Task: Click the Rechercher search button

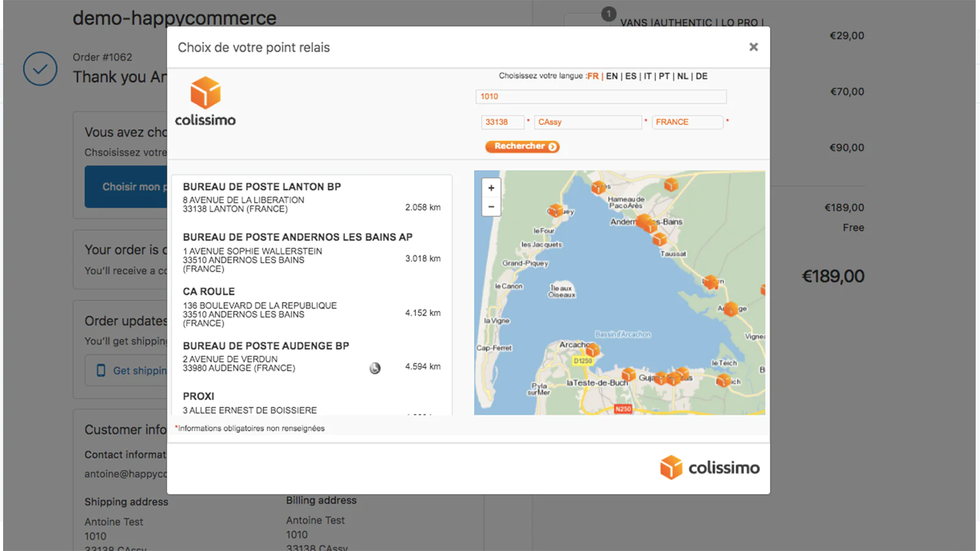Action: [522, 146]
